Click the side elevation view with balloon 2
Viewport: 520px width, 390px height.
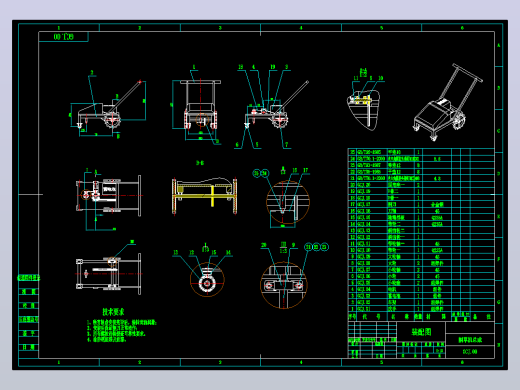108,103
